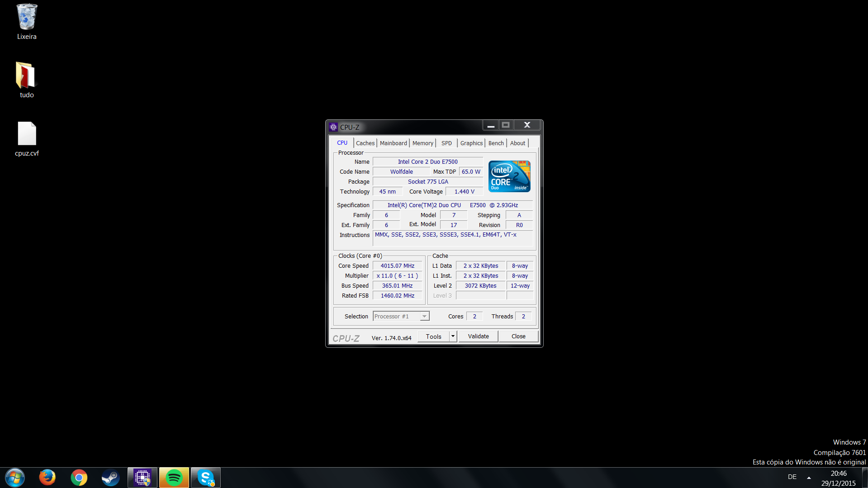Open Spotify from the taskbar
The height and width of the screenshot is (488, 868).
tap(174, 478)
